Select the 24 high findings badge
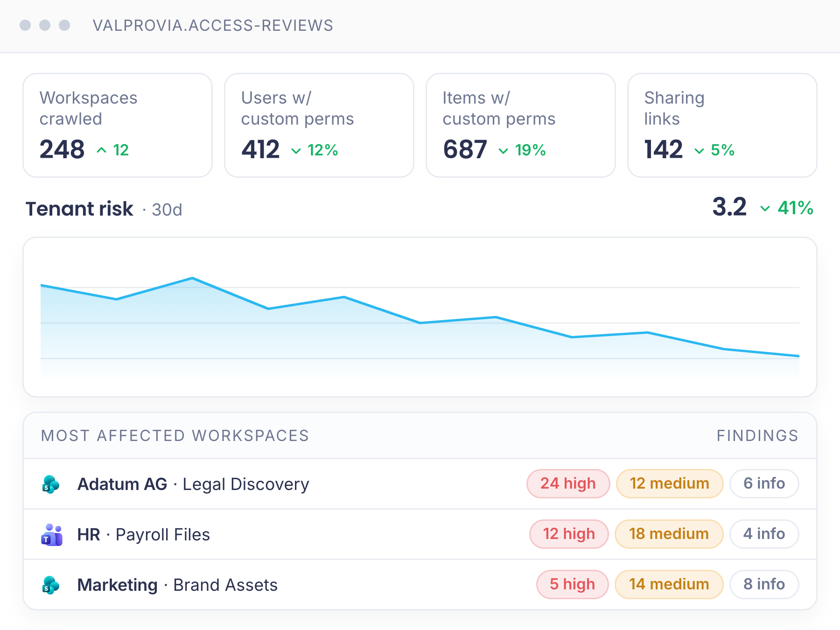Screen dimensions: 840x630 [568, 483]
